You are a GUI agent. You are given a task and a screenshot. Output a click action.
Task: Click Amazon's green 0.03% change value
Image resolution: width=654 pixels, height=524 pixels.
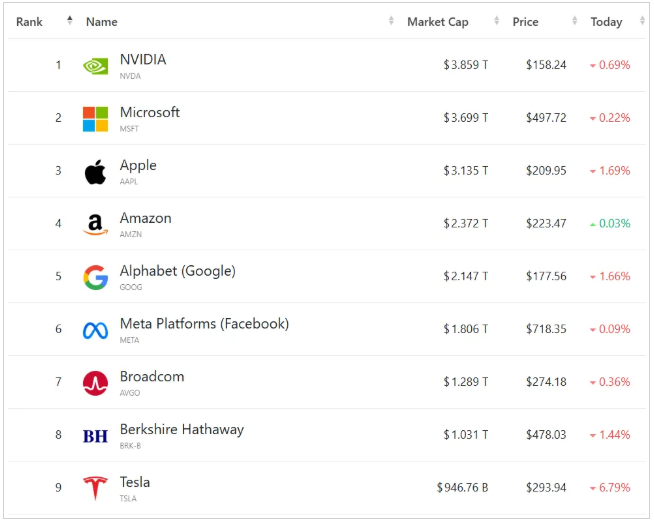click(x=614, y=224)
